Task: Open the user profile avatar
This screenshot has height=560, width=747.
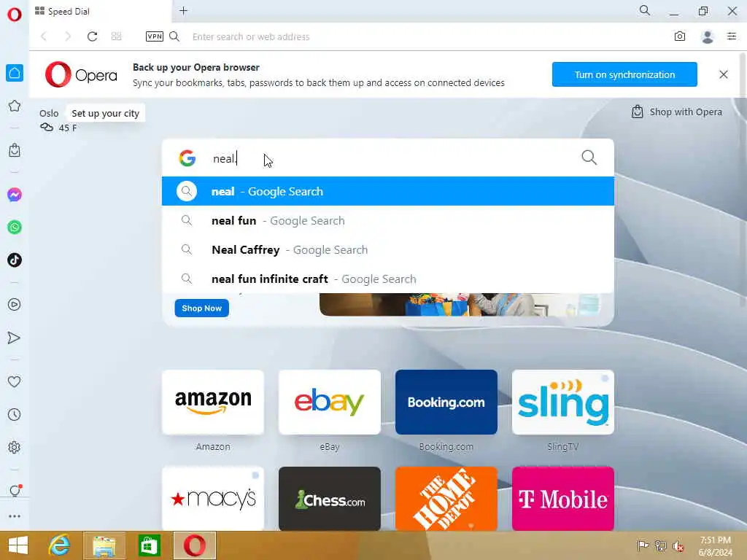Action: pyautogui.click(x=708, y=36)
